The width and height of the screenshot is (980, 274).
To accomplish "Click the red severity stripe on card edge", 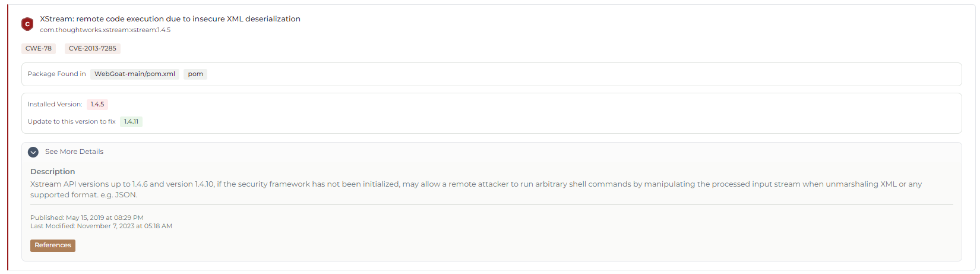I will tap(8, 137).
